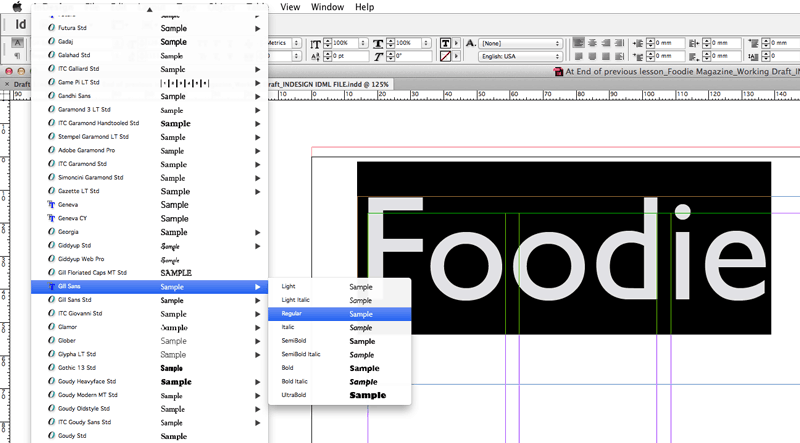Justify with last line aligned left
Screen dimensions: 800x443
[578, 56]
